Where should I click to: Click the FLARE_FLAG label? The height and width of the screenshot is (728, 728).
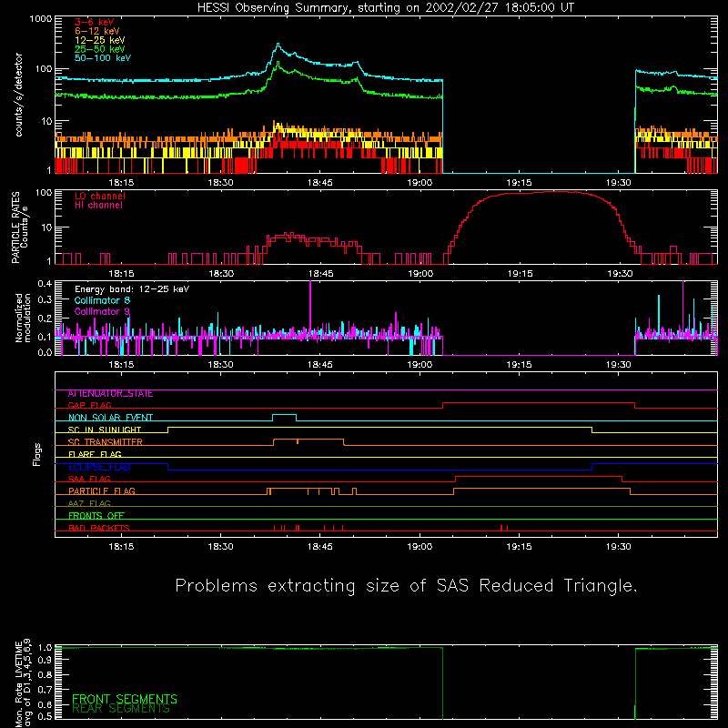tap(95, 454)
